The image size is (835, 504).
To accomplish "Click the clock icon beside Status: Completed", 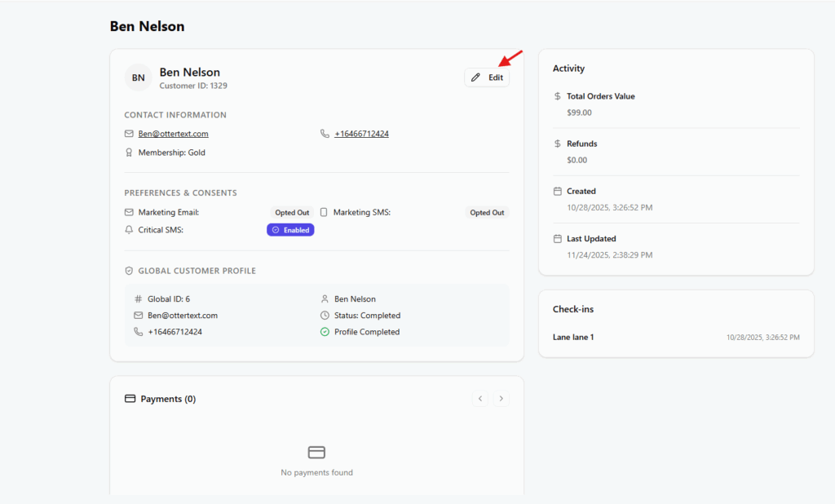I will tap(325, 316).
